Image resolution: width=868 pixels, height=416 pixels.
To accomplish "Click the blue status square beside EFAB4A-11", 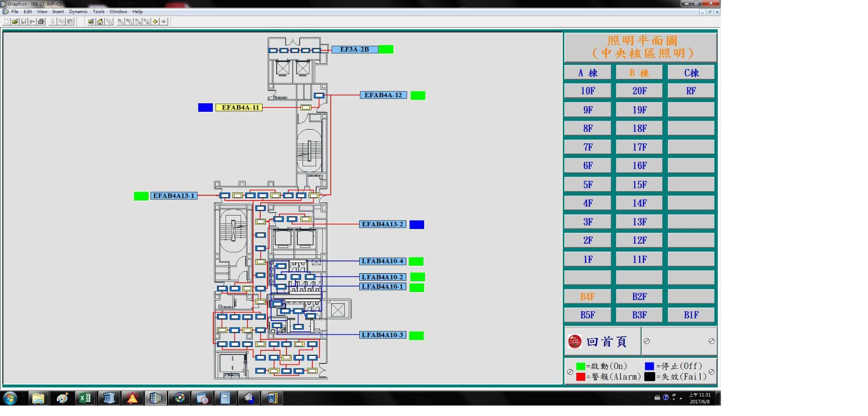I will tap(205, 108).
